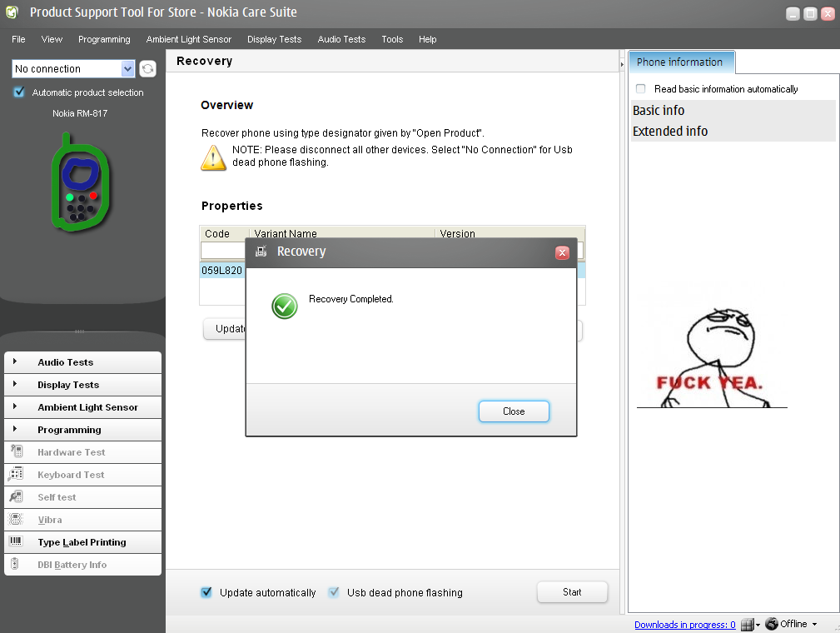Click the Recovery dialog title icon
This screenshot has width=840, height=633.
261,251
